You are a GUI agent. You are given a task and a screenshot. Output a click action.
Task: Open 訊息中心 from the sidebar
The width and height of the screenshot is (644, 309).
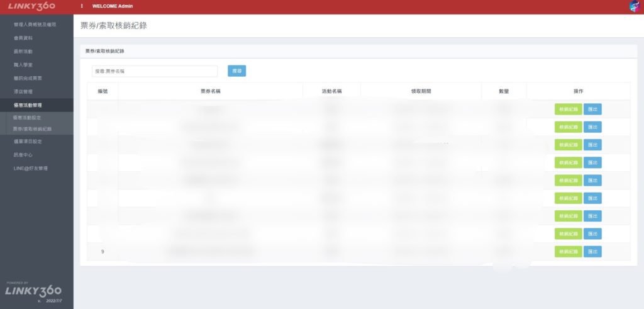point(23,155)
